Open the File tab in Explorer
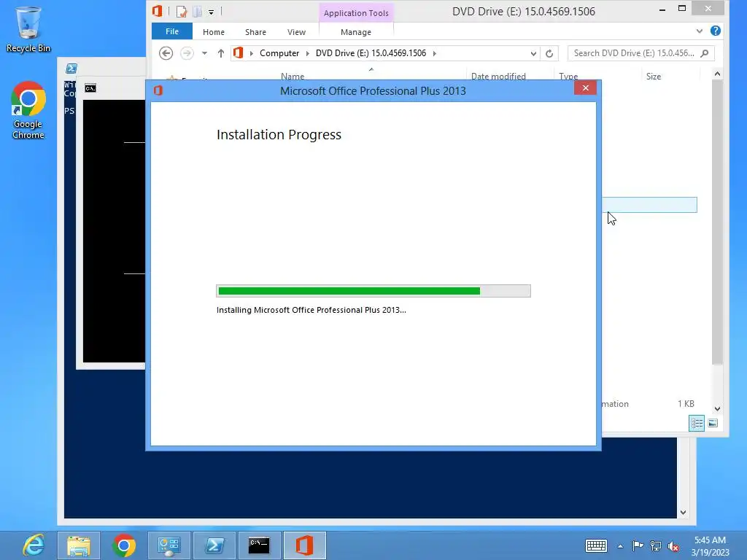The image size is (747, 560). (172, 31)
